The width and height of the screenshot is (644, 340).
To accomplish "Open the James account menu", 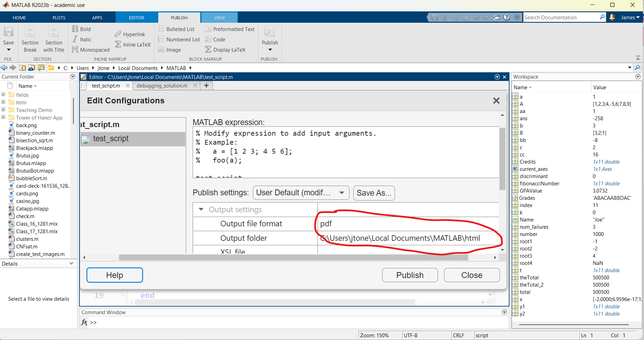I will pos(630,17).
